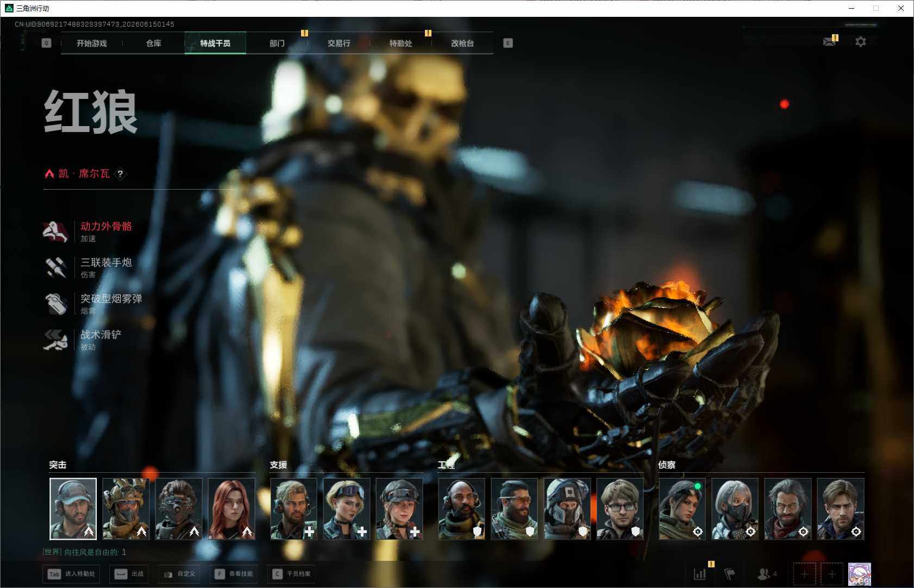Select the 突破型烟雾弹 skill icon
The height and width of the screenshot is (588, 914).
coord(55,304)
